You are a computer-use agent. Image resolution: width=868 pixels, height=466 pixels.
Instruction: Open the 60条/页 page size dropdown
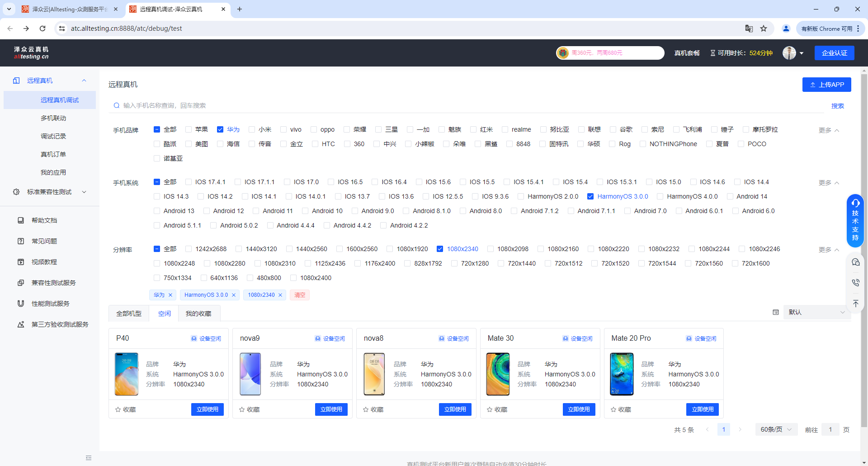(x=776, y=429)
